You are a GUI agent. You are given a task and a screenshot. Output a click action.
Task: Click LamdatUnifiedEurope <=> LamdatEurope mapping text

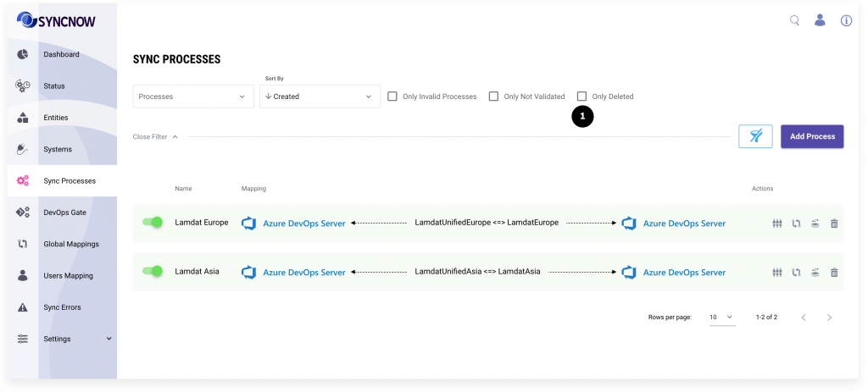(487, 223)
